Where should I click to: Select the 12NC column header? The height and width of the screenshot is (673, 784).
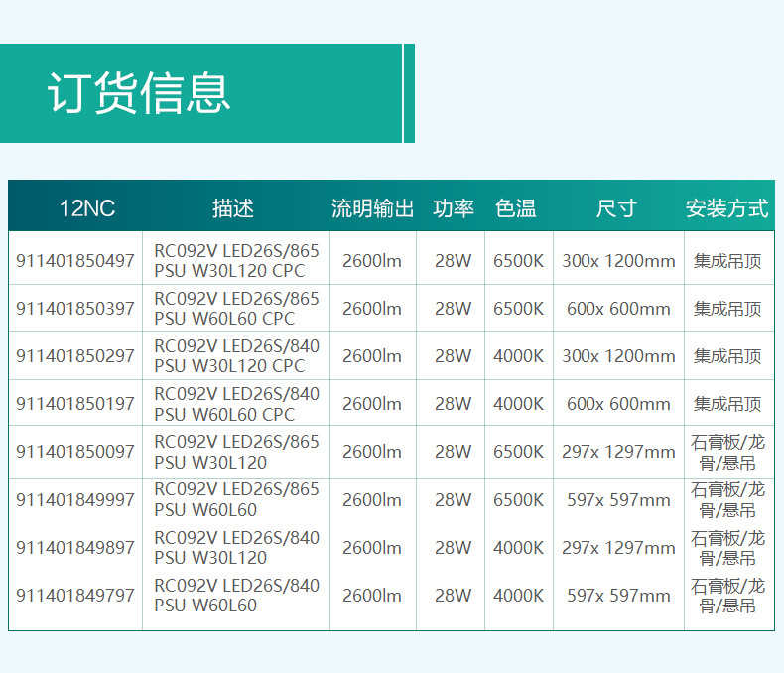[x=87, y=208]
